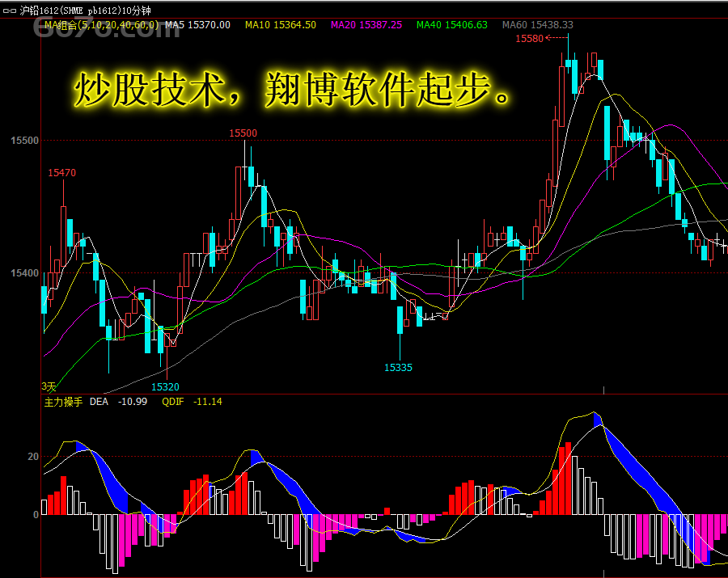Open the 主力操手 indicator label
This screenshot has height=578, width=728.
(63, 402)
